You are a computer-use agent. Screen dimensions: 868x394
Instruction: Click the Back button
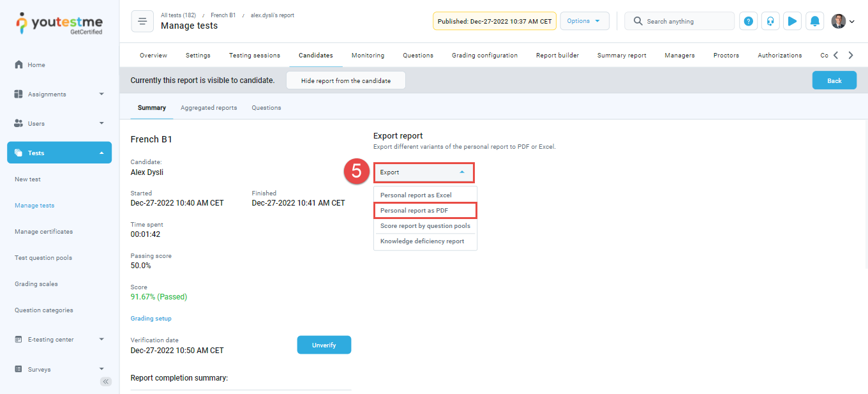pyautogui.click(x=834, y=80)
